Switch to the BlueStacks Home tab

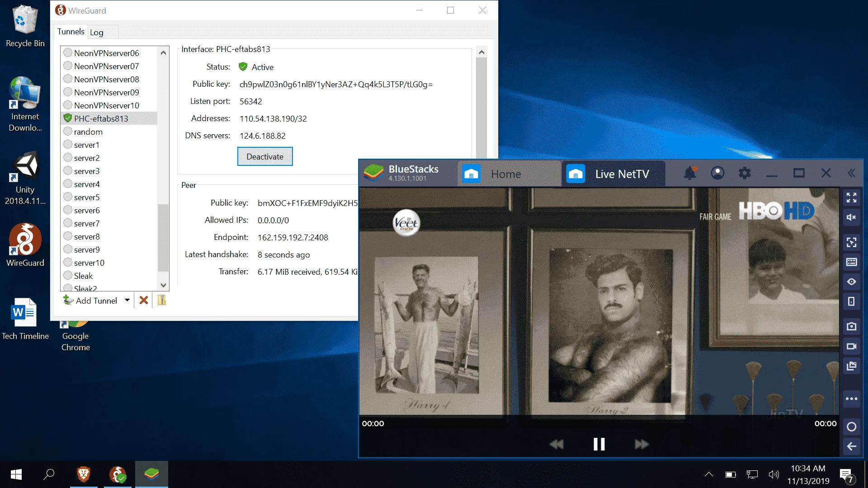(509, 174)
